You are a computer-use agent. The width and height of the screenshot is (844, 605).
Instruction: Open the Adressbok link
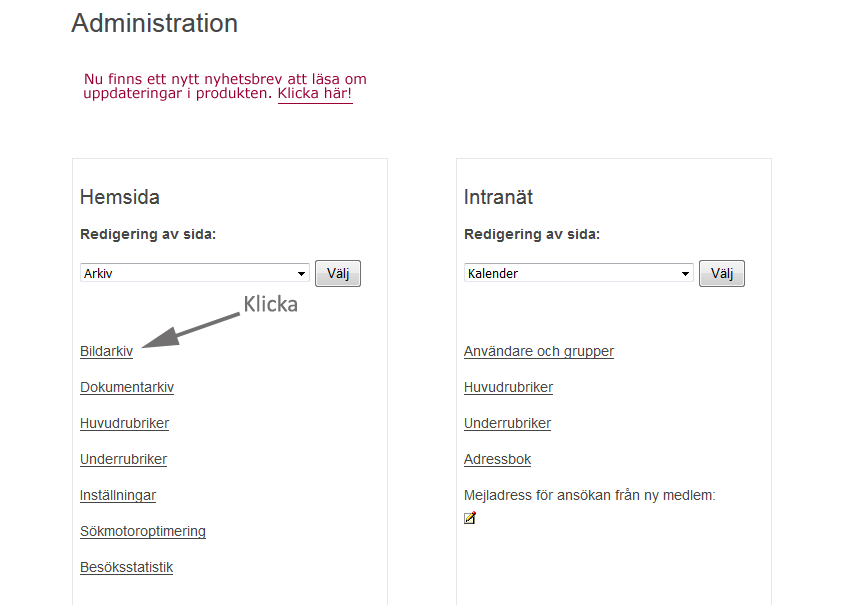tap(497, 460)
